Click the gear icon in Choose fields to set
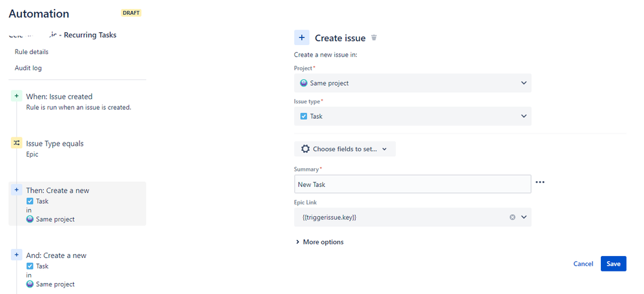The image size is (644, 294). [305, 149]
